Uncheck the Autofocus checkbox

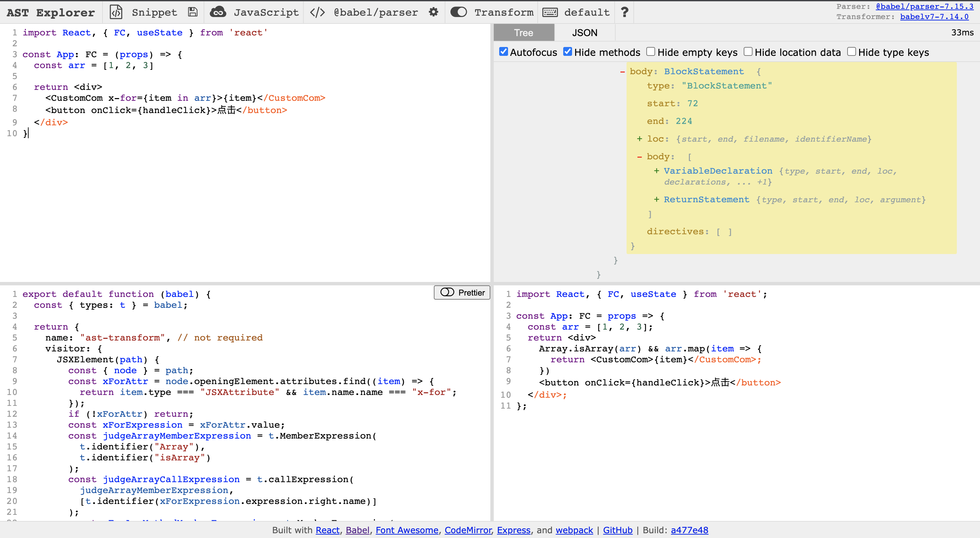[503, 52]
